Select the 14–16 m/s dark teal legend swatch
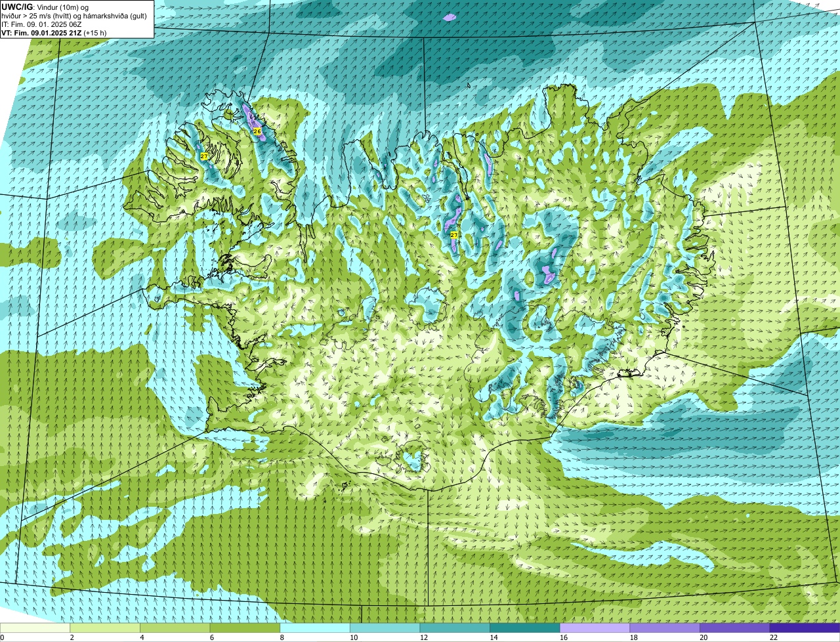 525,628
